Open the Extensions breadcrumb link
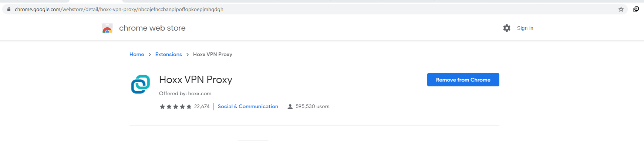Screen dimensions: 644x141 coord(169,54)
